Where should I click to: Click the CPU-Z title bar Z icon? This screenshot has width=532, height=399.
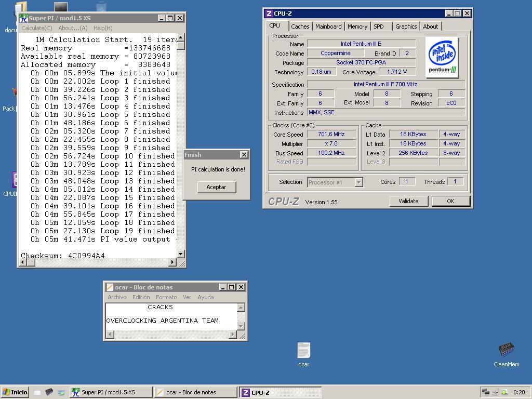click(x=269, y=14)
